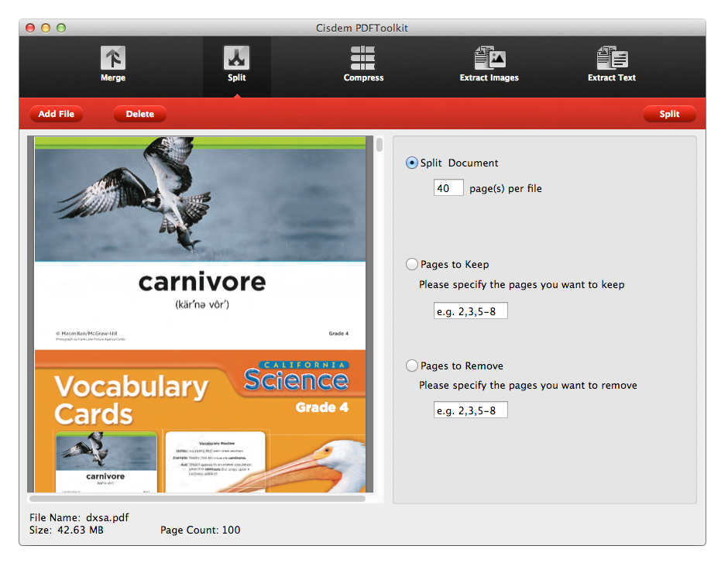The width and height of the screenshot is (728, 563).
Task: Click the pages per file input field
Action: 448,188
